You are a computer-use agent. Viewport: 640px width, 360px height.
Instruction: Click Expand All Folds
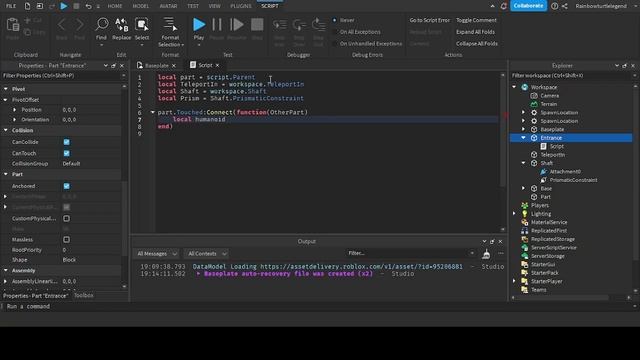pyautogui.click(x=475, y=32)
